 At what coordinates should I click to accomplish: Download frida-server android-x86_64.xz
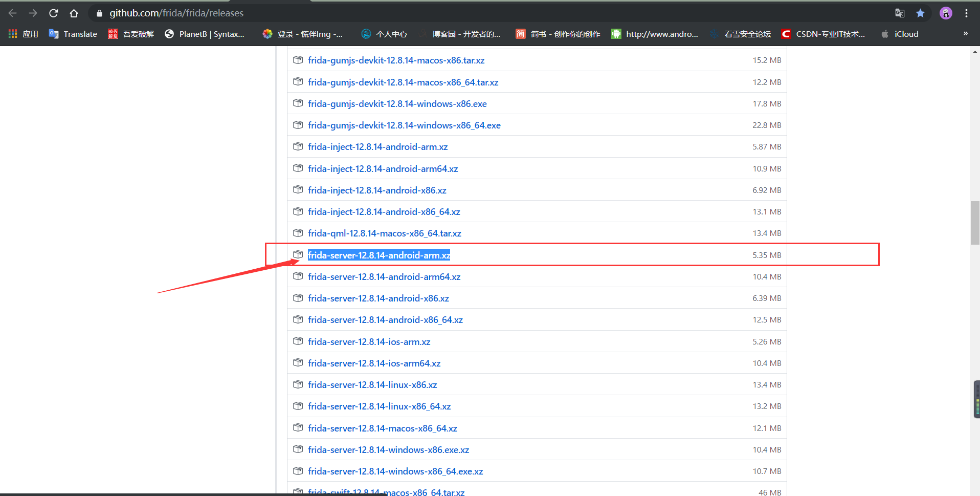(x=385, y=320)
